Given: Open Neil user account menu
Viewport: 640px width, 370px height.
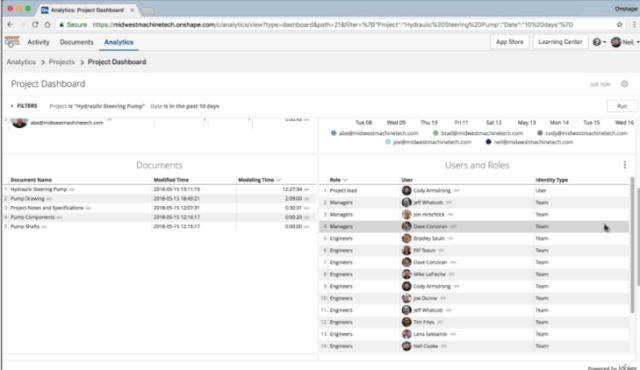Looking at the screenshot, I should click(x=625, y=42).
